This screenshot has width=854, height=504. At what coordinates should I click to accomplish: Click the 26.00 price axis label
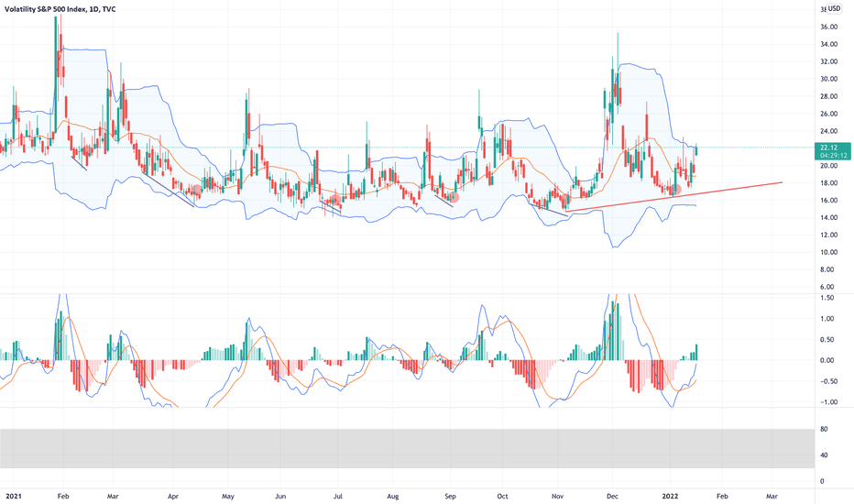828,114
